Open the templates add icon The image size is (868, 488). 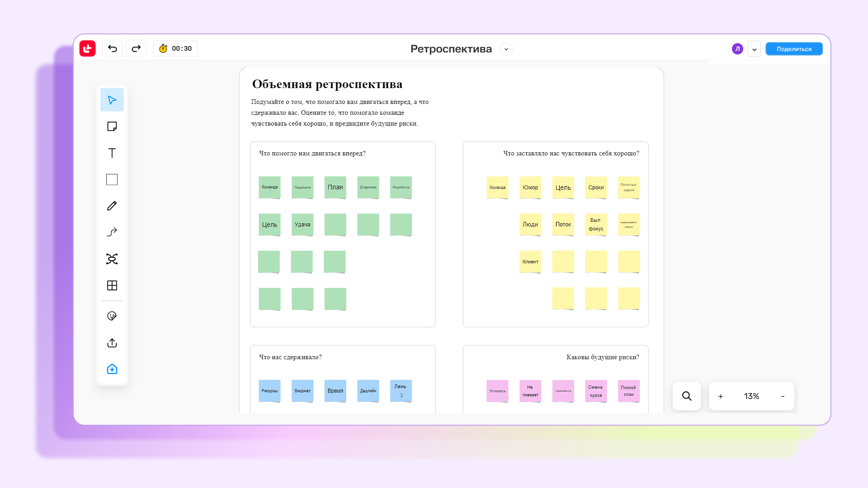click(112, 370)
